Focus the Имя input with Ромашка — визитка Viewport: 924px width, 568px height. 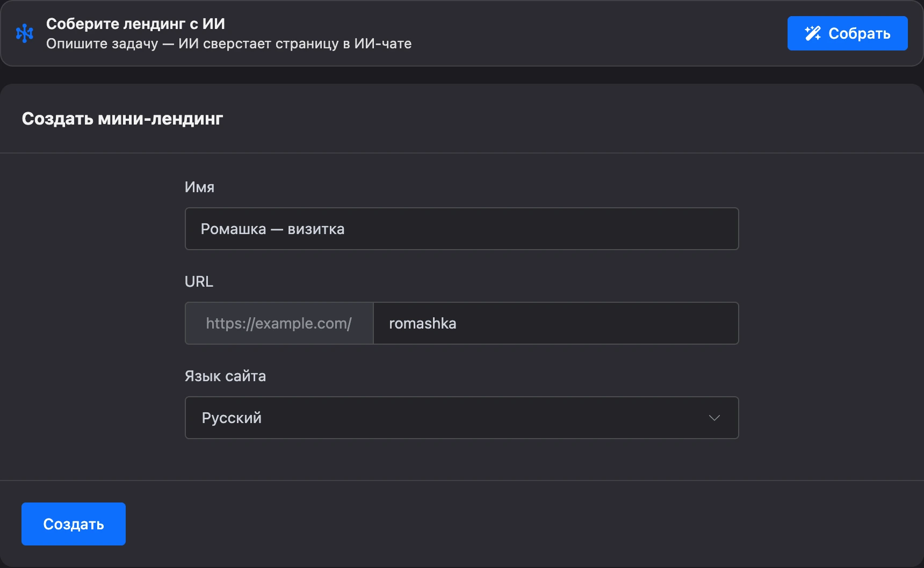click(461, 229)
